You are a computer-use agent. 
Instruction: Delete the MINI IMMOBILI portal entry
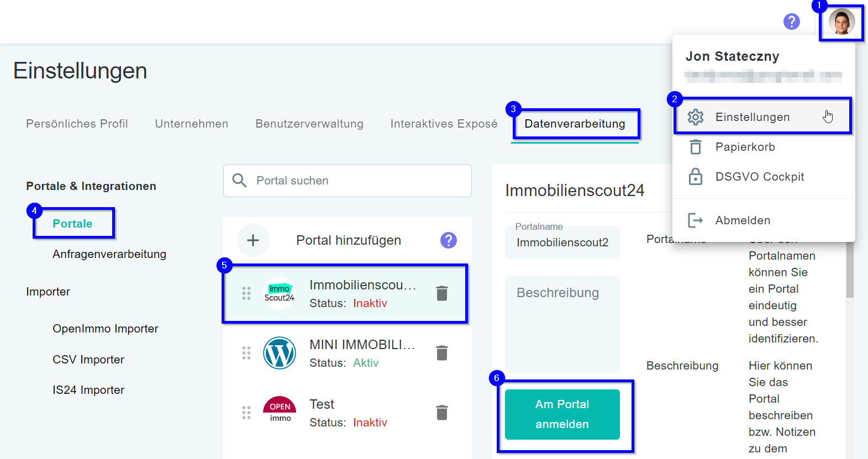[x=441, y=353]
